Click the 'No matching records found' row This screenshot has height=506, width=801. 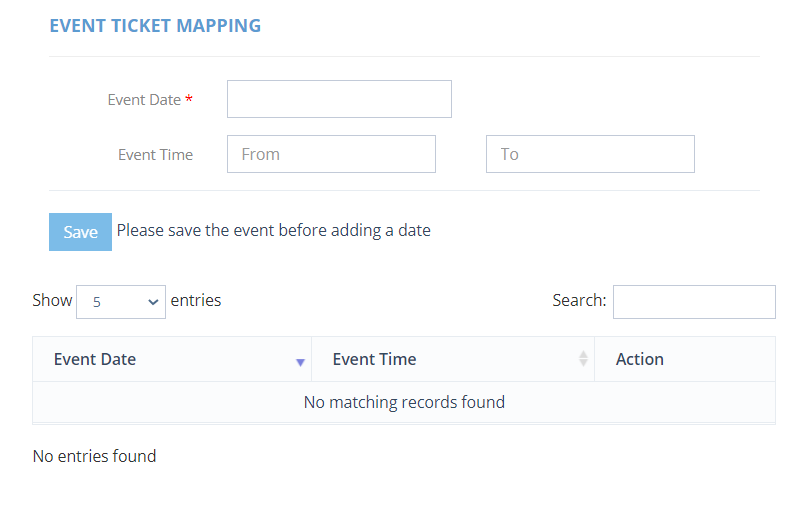click(404, 402)
